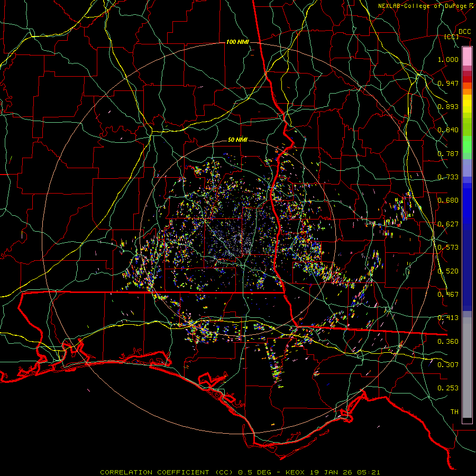476x476 pixels.
Task: Click the 05:21 timestamp in caption
Action: point(368,472)
